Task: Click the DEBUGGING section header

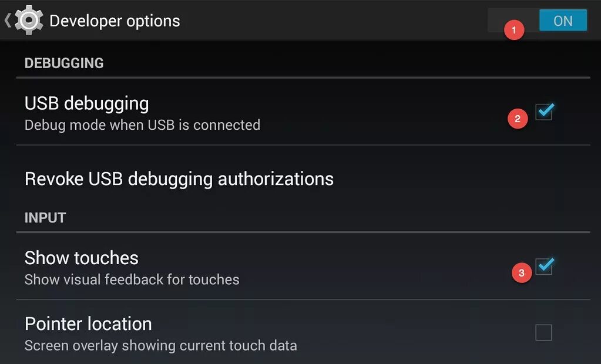Action: [64, 63]
